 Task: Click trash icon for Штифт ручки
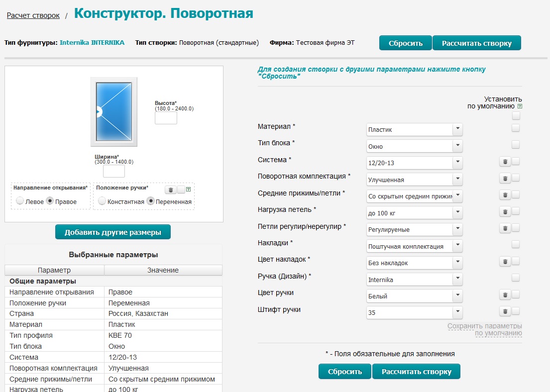[x=505, y=311]
